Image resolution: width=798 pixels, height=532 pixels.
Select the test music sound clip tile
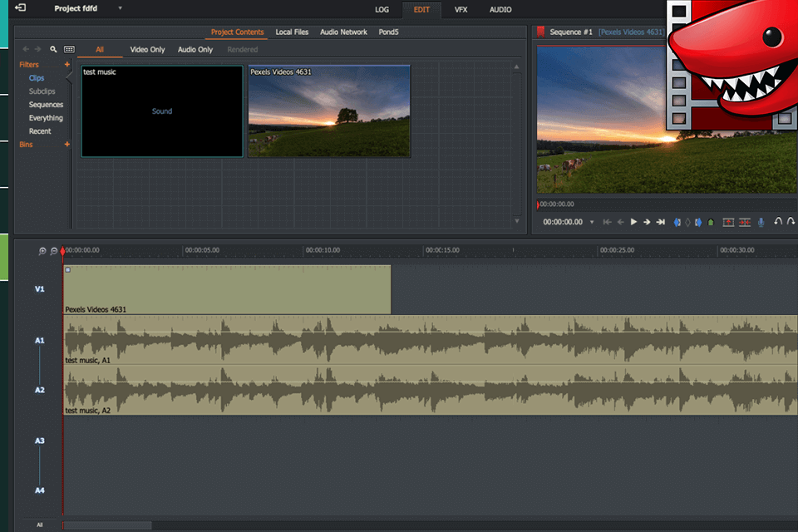tap(162, 111)
